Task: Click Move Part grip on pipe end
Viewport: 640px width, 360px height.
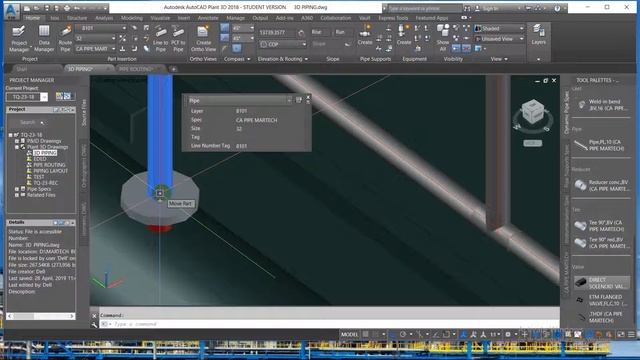Action: click(x=160, y=193)
